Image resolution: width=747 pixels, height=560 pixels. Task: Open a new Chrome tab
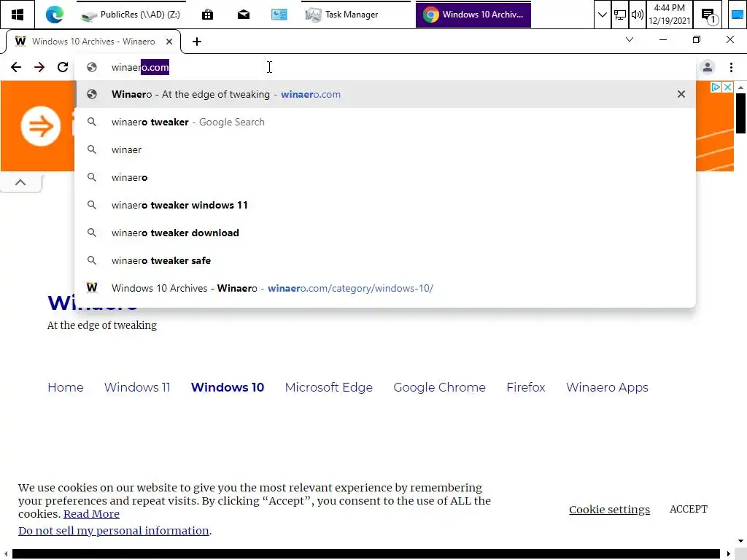pos(197,42)
